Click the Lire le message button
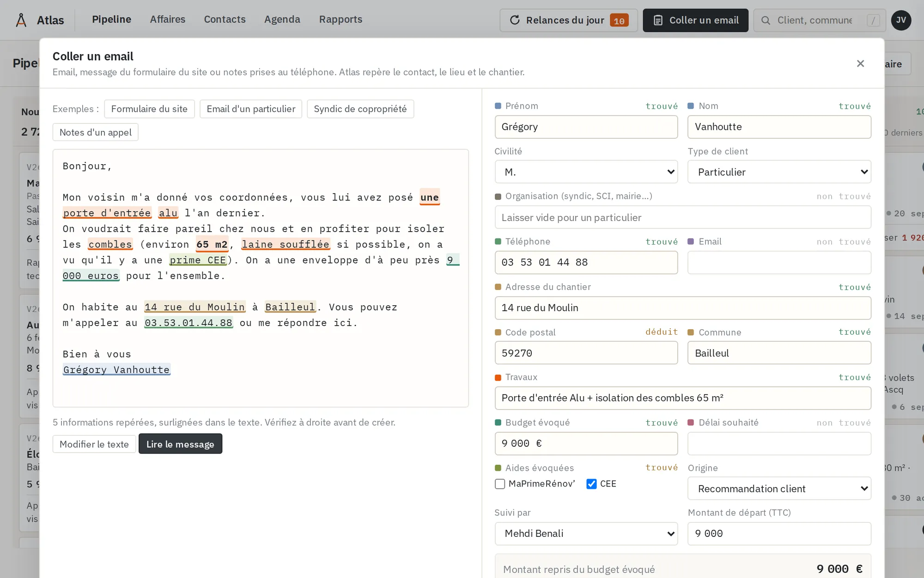The width and height of the screenshot is (924, 578). tap(180, 444)
